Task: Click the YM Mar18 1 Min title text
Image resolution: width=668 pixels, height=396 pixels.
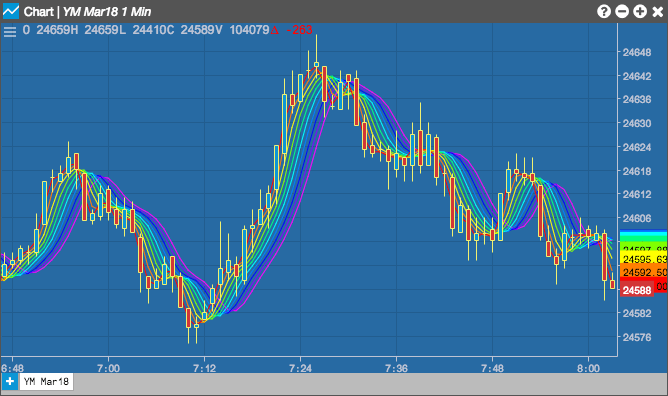Action: click(x=107, y=11)
